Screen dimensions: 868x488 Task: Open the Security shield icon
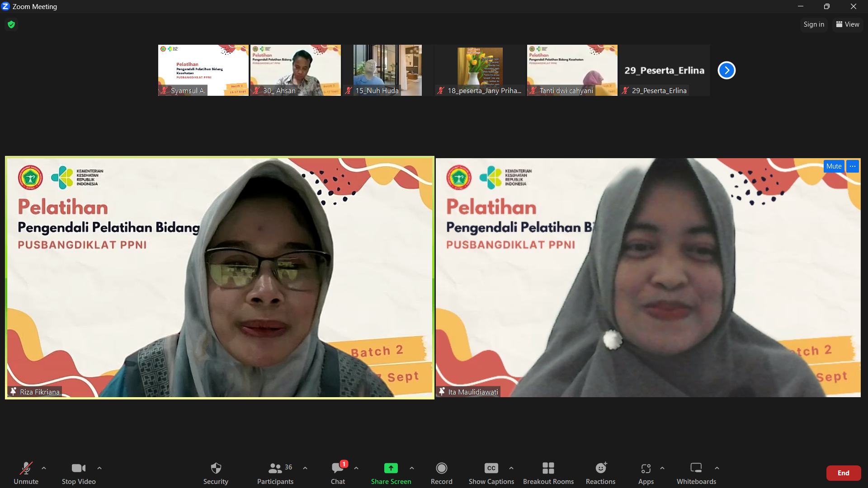point(216,468)
